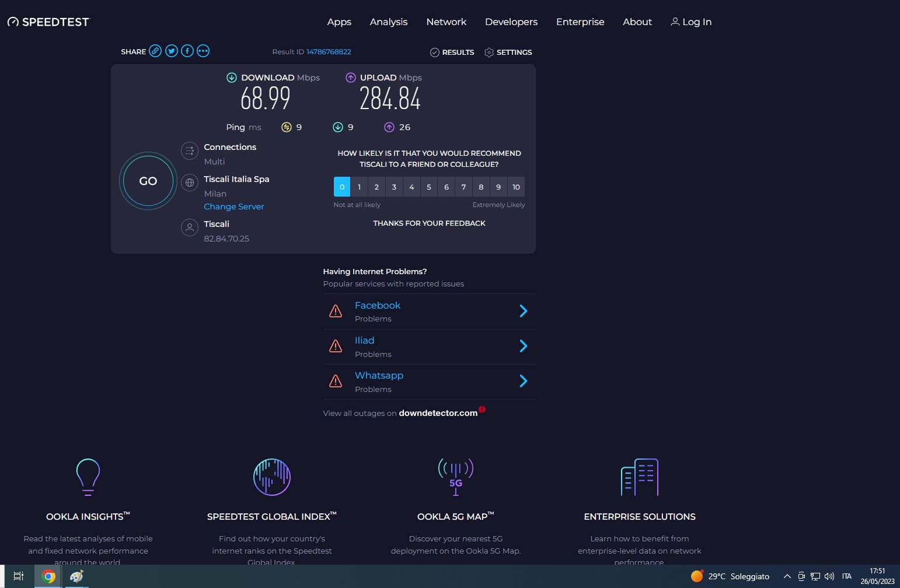900x588 pixels.
Task: Click the Enterprise Solutions buildings icon
Action: pos(640,477)
